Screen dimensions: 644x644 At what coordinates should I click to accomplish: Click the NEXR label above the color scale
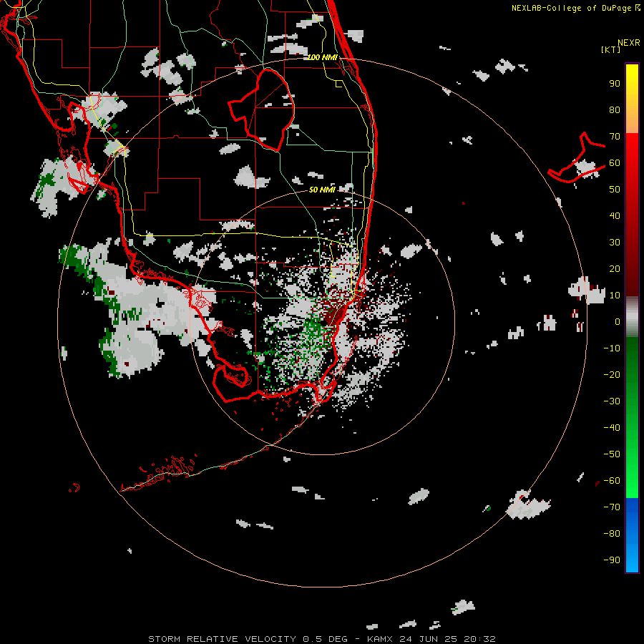[629, 43]
